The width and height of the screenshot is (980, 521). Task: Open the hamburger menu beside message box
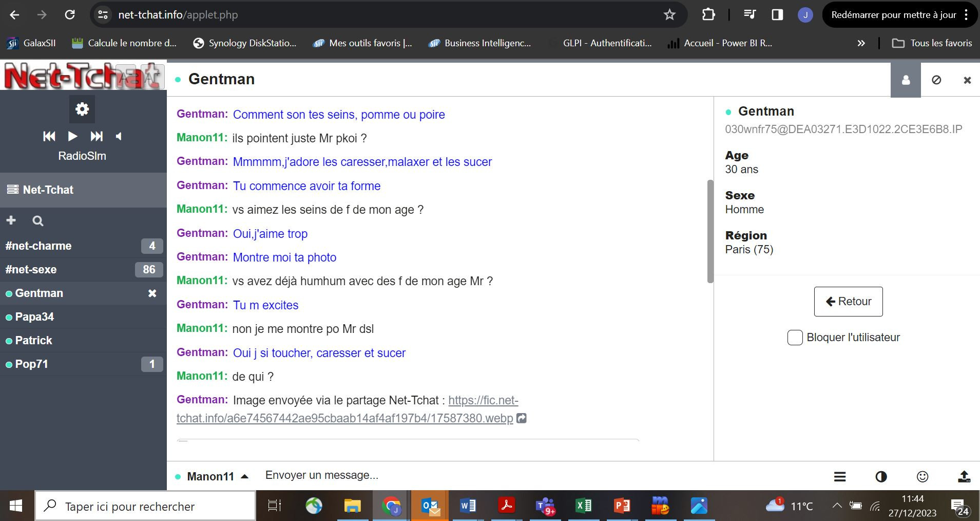(x=840, y=476)
